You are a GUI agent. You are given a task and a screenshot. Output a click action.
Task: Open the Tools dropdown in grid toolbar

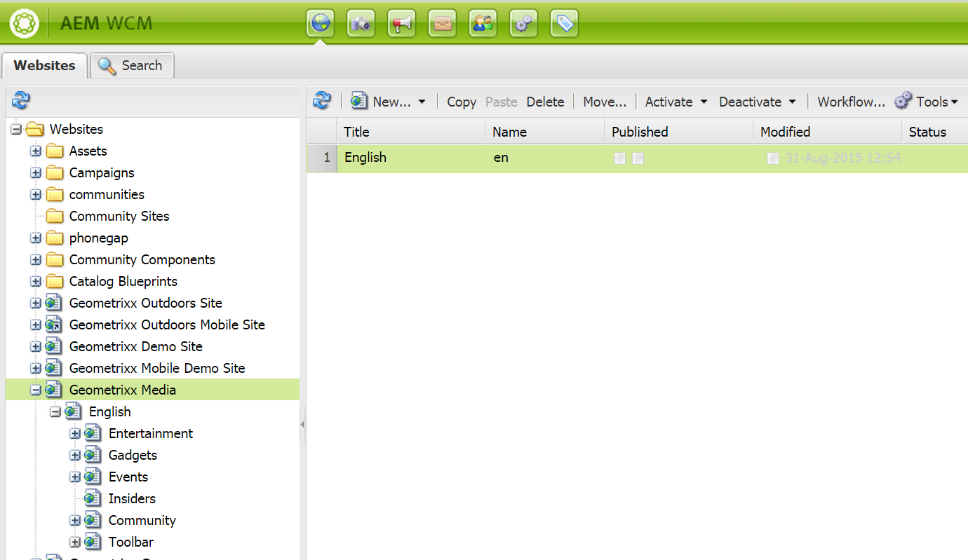[x=926, y=102]
